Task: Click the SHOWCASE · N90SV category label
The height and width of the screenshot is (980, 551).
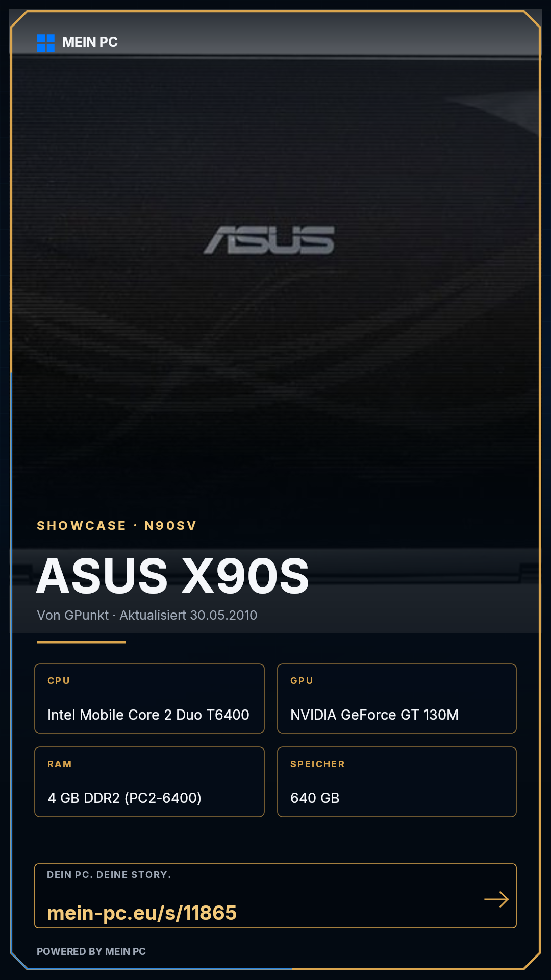Action: [x=117, y=526]
